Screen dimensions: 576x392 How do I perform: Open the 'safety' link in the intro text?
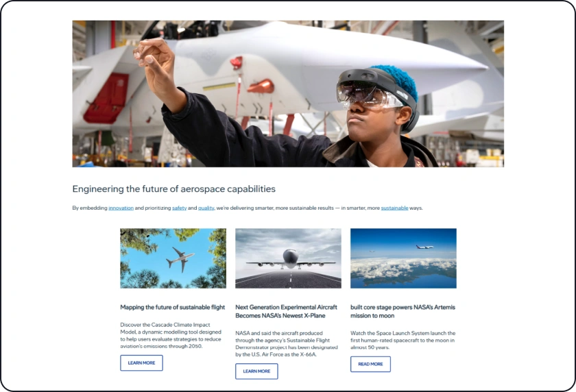pyautogui.click(x=179, y=208)
